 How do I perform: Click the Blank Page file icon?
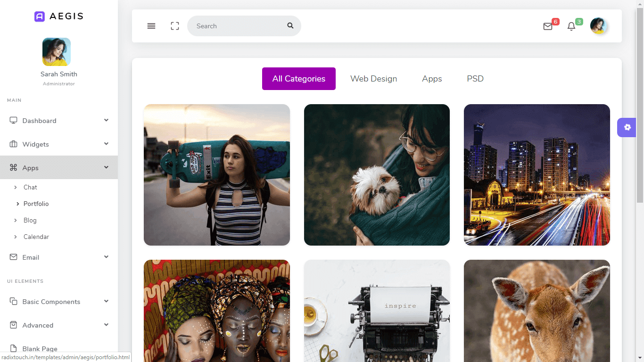tap(13, 348)
